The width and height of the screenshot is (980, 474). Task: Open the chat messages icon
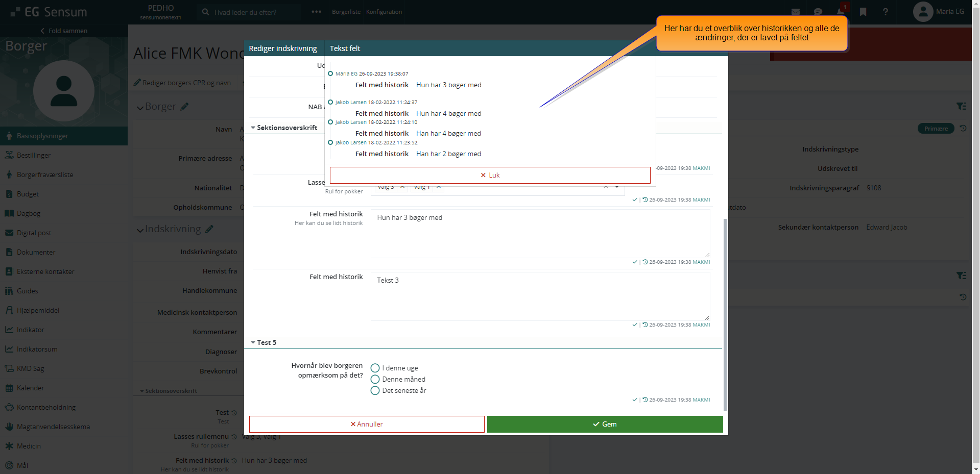(818, 12)
